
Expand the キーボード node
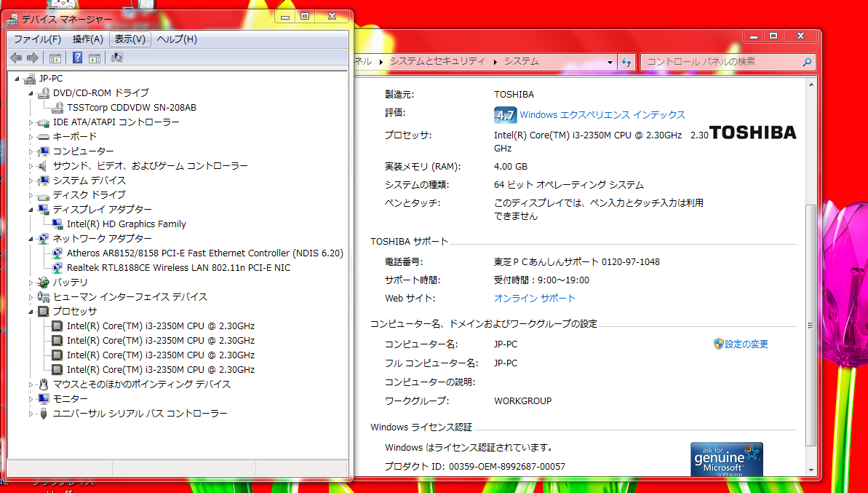[x=31, y=137]
